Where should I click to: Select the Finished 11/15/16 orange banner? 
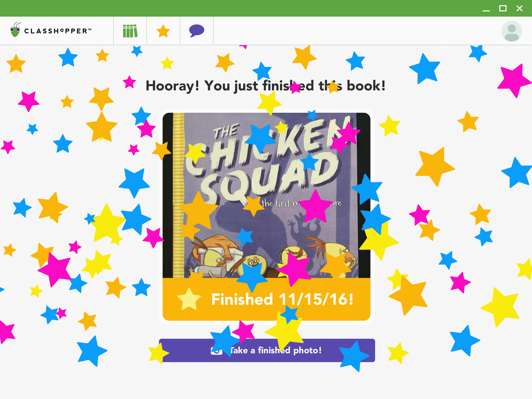click(266, 299)
